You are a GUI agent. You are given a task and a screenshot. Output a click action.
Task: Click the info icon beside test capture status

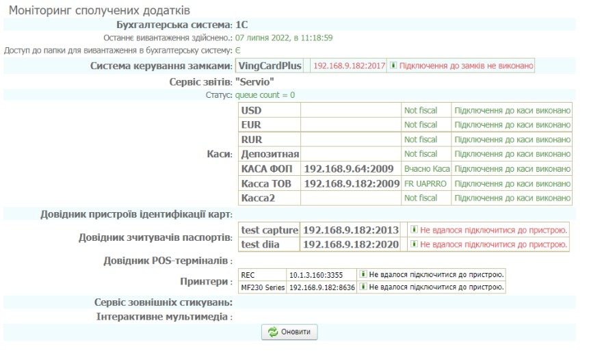(x=413, y=230)
